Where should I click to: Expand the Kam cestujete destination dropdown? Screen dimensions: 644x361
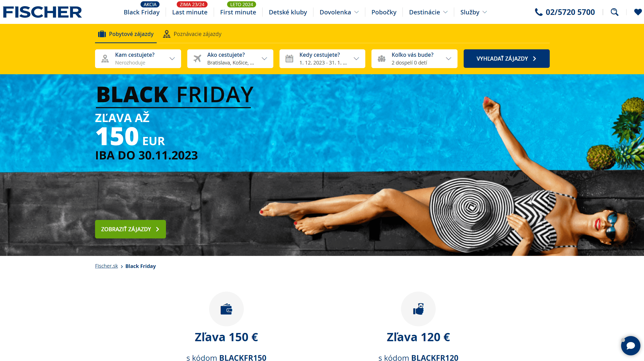(138, 59)
